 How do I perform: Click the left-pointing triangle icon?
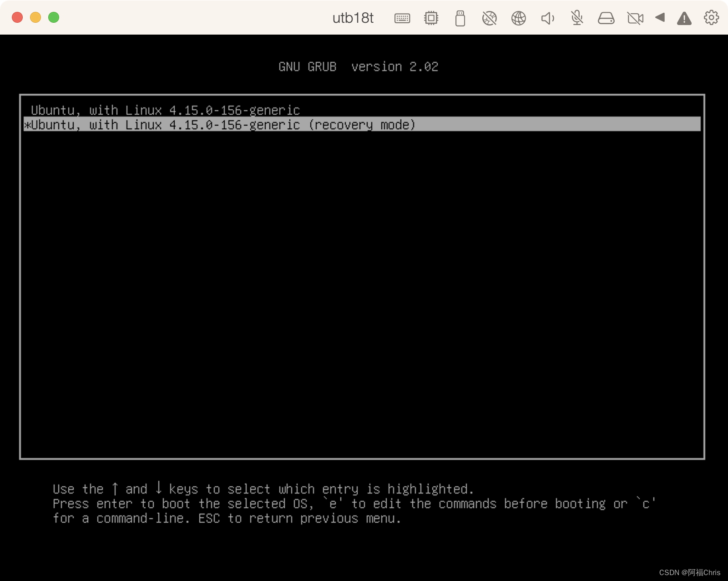[x=660, y=18]
